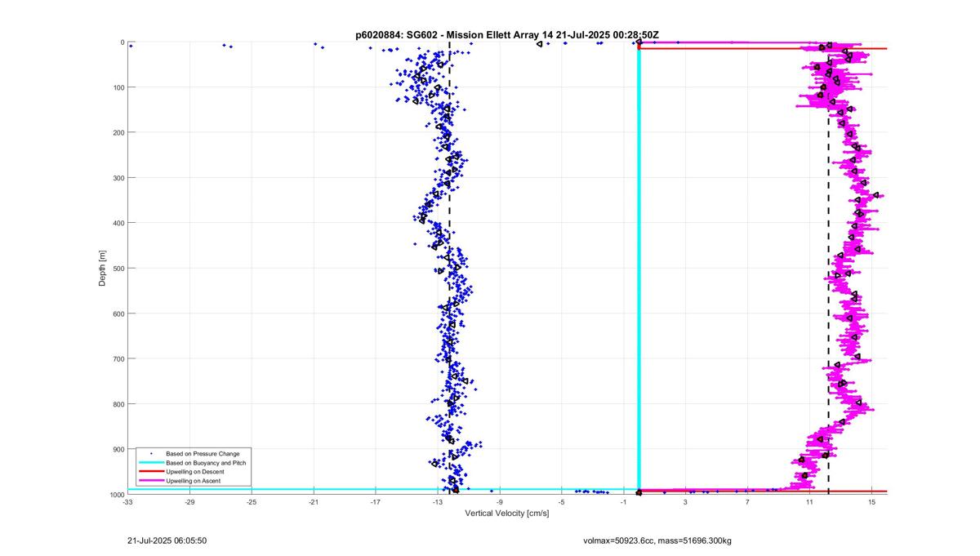Click the y-axis tick label 800

tap(118, 404)
